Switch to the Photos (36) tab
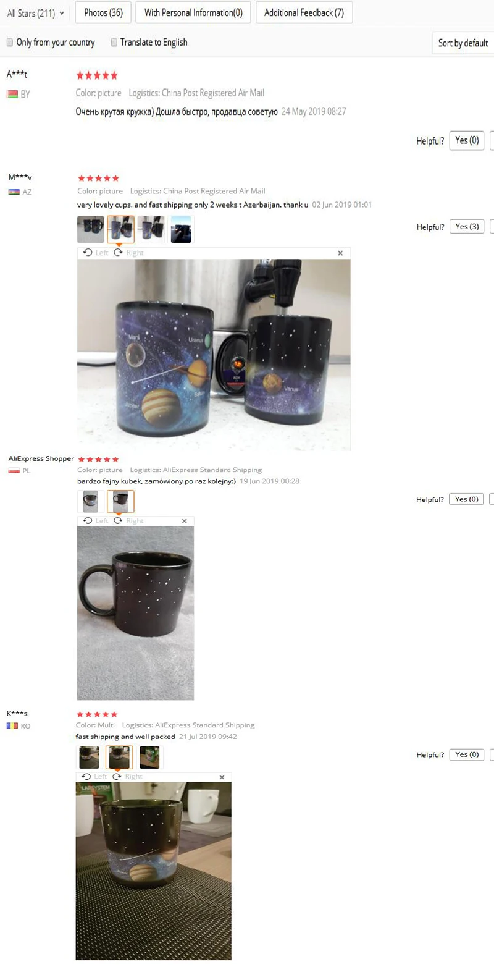The width and height of the screenshot is (494, 980). click(x=103, y=12)
